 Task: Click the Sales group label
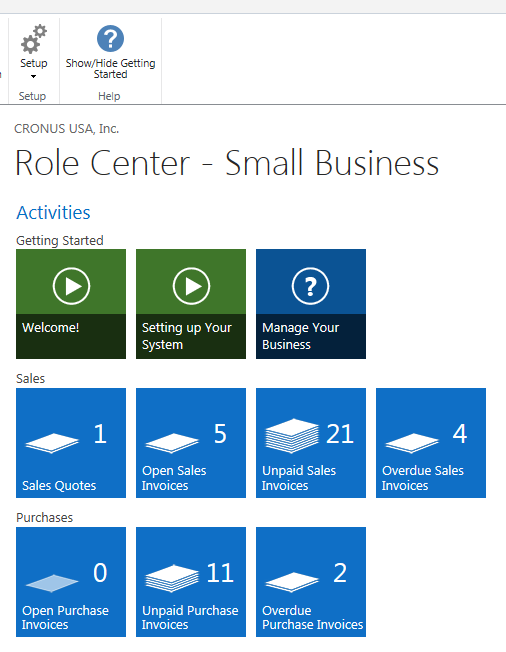click(x=30, y=378)
